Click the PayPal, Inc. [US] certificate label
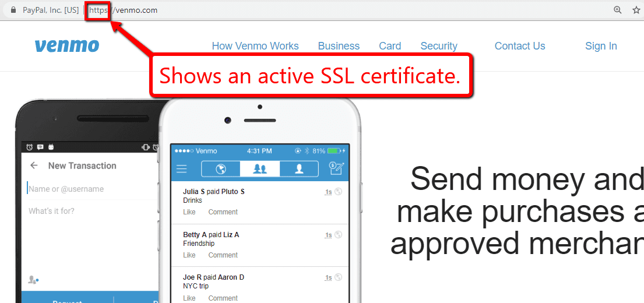The height and width of the screenshot is (303, 644). click(x=51, y=10)
